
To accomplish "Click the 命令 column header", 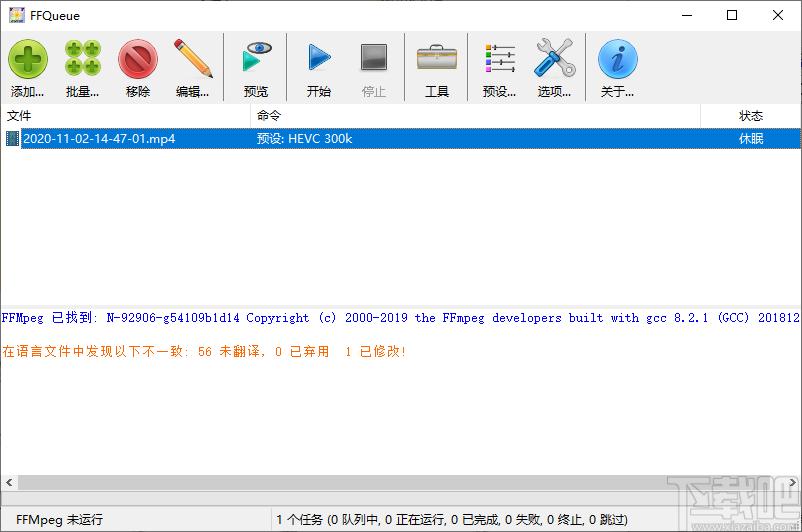I will (x=475, y=116).
